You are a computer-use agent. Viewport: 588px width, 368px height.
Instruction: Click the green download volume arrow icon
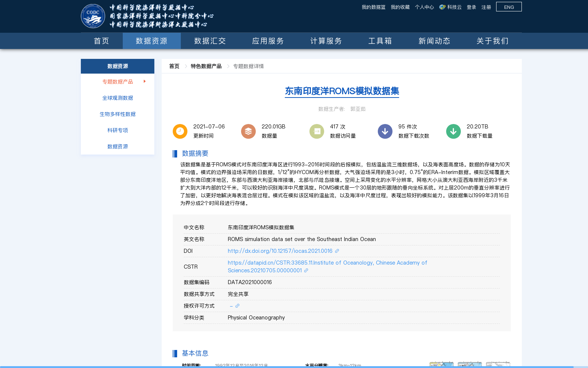(x=453, y=131)
